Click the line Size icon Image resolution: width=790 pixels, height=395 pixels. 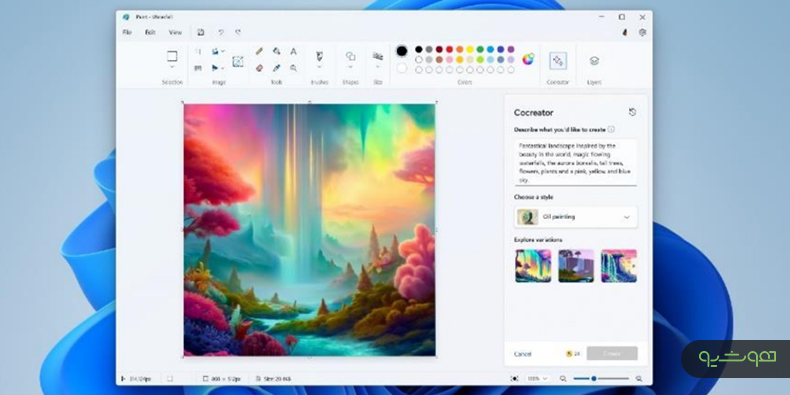coord(378,56)
